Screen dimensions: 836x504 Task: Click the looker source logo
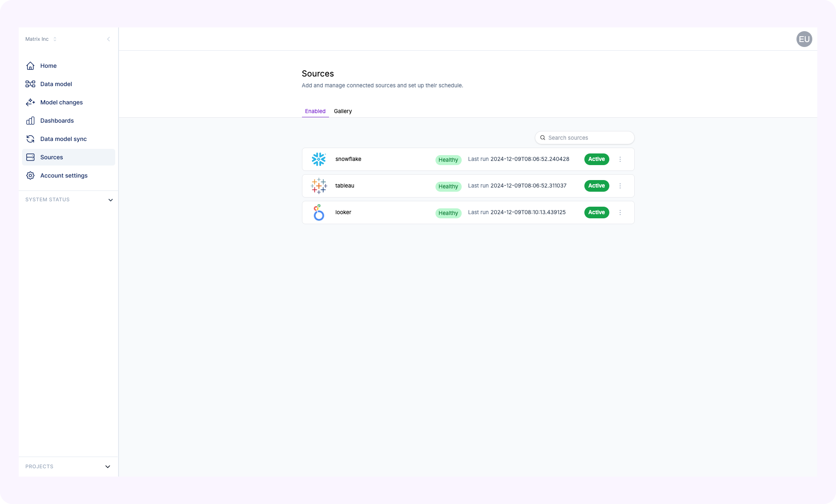[x=319, y=212]
